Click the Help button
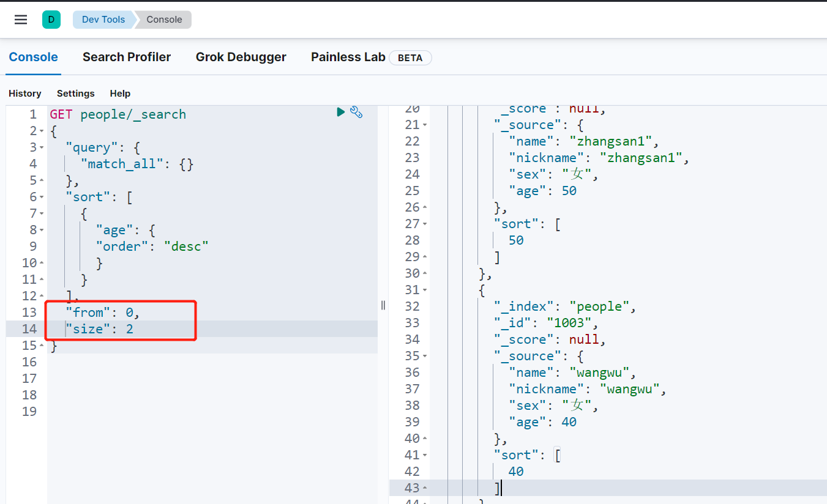Image resolution: width=827 pixels, height=504 pixels. click(120, 94)
